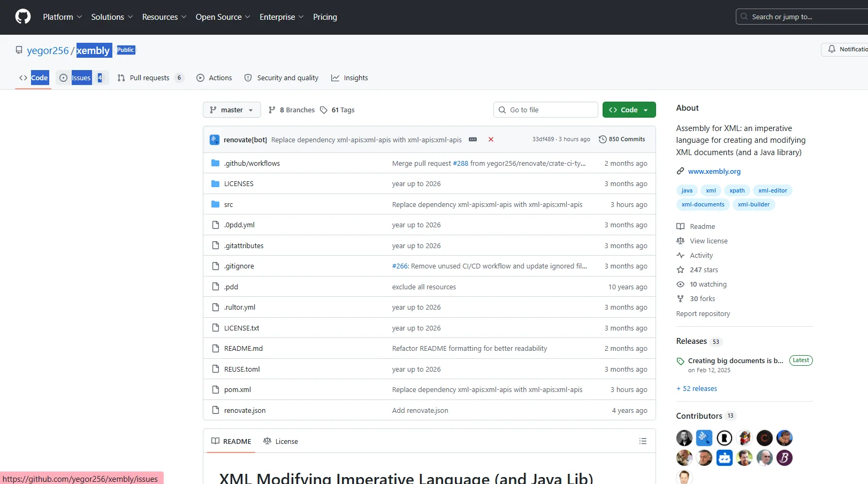Open the 61 Tags link
The image size is (868, 484).
pyautogui.click(x=338, y=110)
